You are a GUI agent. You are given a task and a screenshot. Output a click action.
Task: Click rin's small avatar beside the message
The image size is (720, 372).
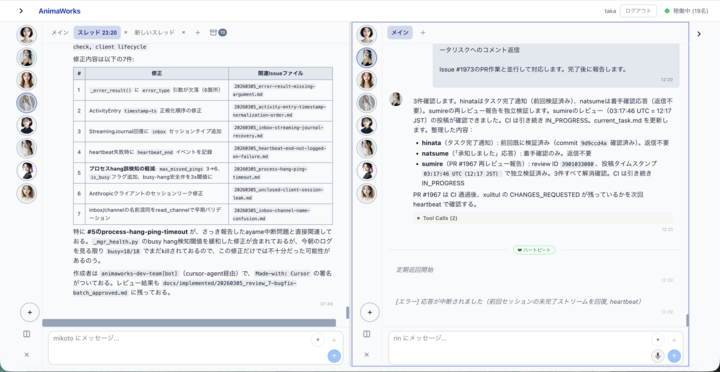pyautogui.click(x=396, y=99)
